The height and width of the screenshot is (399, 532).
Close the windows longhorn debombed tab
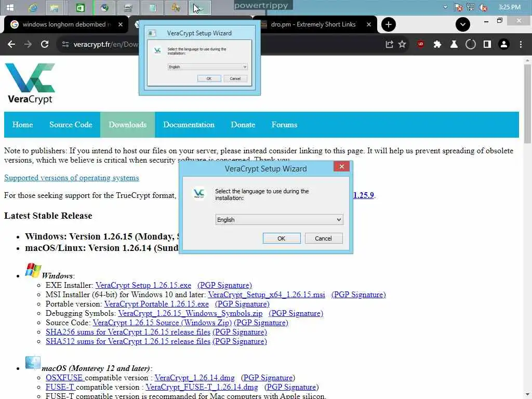[120, 24]
